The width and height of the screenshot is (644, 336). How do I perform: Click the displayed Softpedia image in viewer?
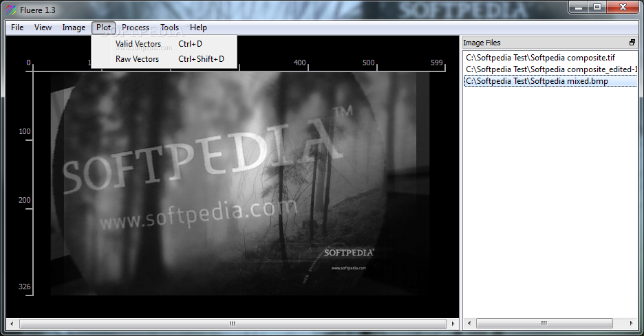240,184
